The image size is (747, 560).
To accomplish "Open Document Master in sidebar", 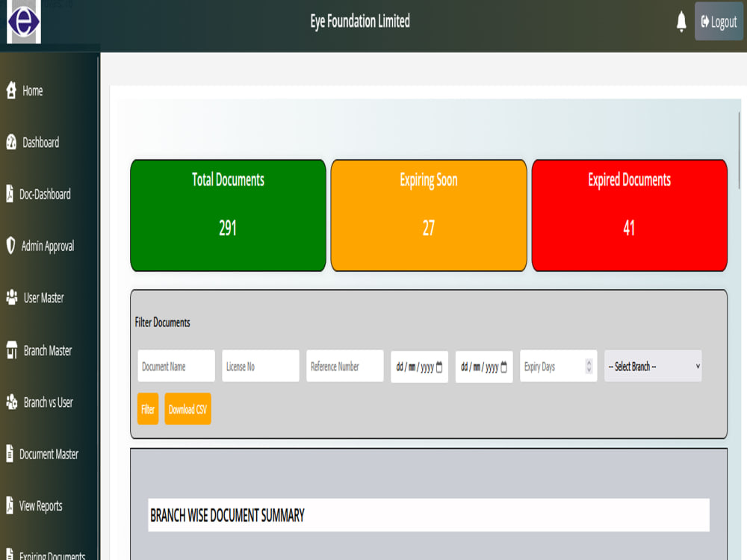I will 49,454.
